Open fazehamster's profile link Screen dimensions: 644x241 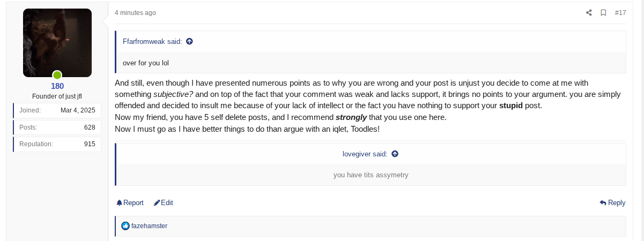click(x=149, y=226)
